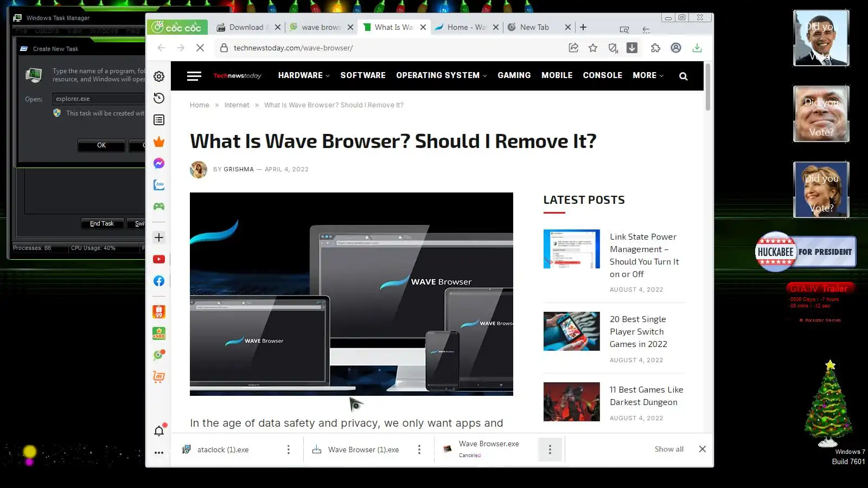
Task: Open the CONSOLE navigation item
Action: [602, 75]
